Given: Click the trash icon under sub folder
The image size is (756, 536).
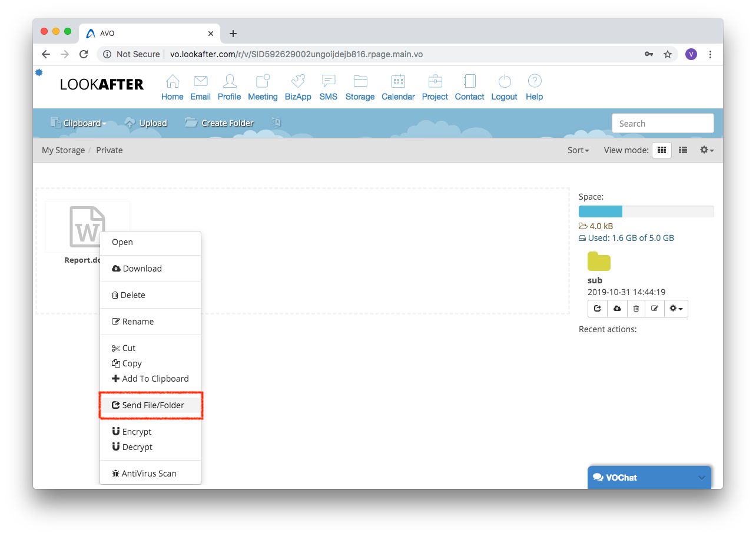Looking at the screenshot, I should (x=636, y=309).
